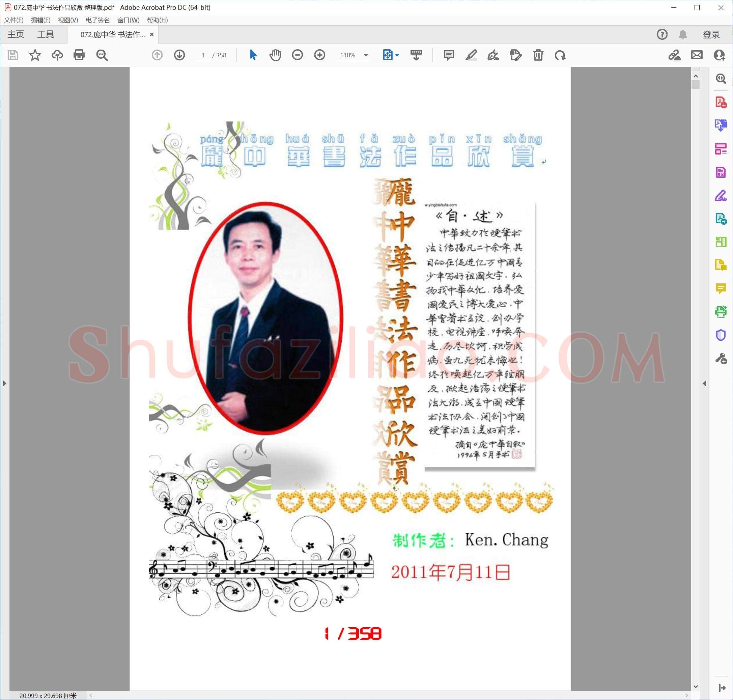Click the fit page view icon
733x700 pixels.
[x=388, y=55]
